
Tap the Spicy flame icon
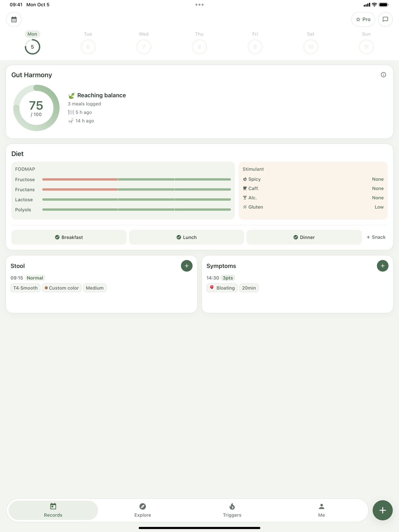pos(245,179)
